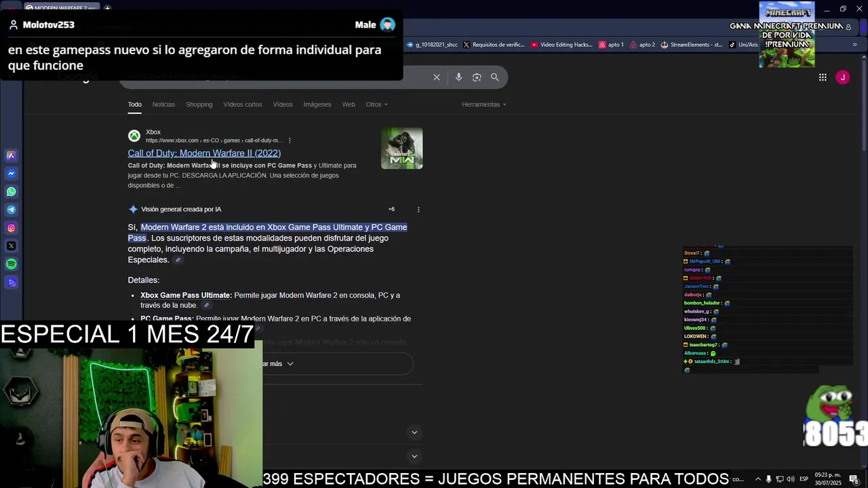Switch to the 'Vídeos cortos' tab

click(243, 104)
